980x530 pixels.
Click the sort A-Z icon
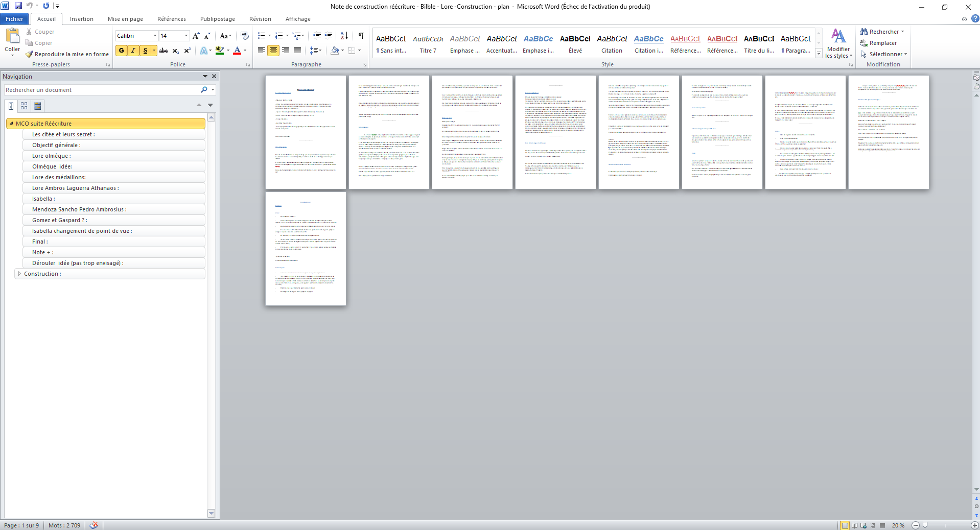pos(344,36)
